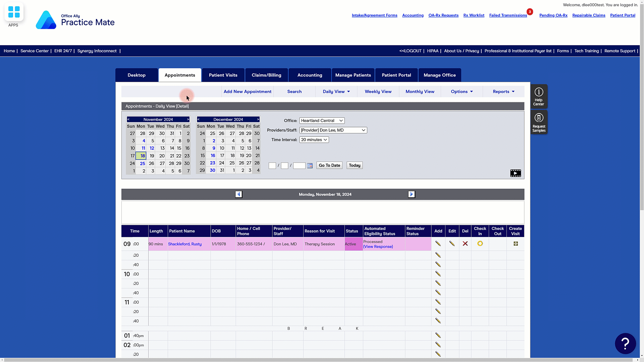Change the Time Interval dropdown
The width and height of the screenshot is (644, 362).
point(314,140)
